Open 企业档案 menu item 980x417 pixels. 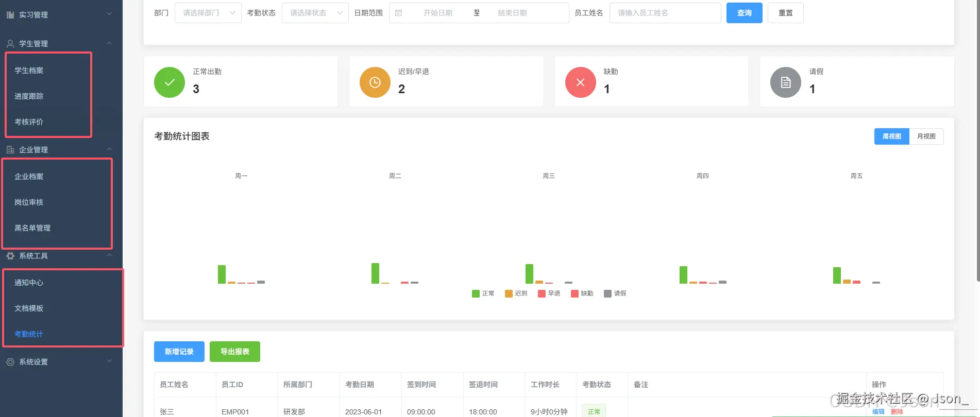point(29,177)
